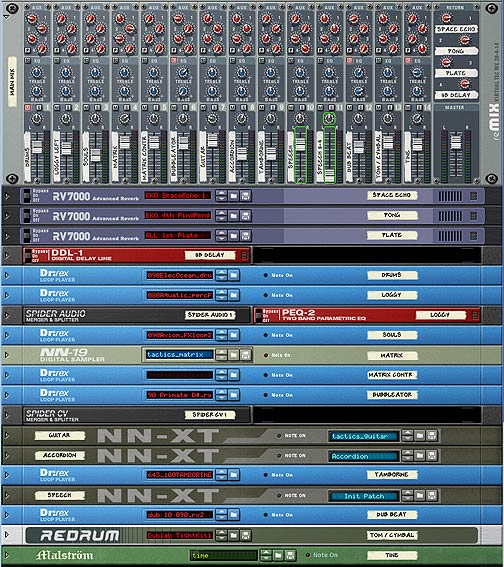Image resolution: width=504 pixels, height=567 pixels.
Task: Browse patches for RV7000 Plate reverb
Action: (x=234, y=236)
